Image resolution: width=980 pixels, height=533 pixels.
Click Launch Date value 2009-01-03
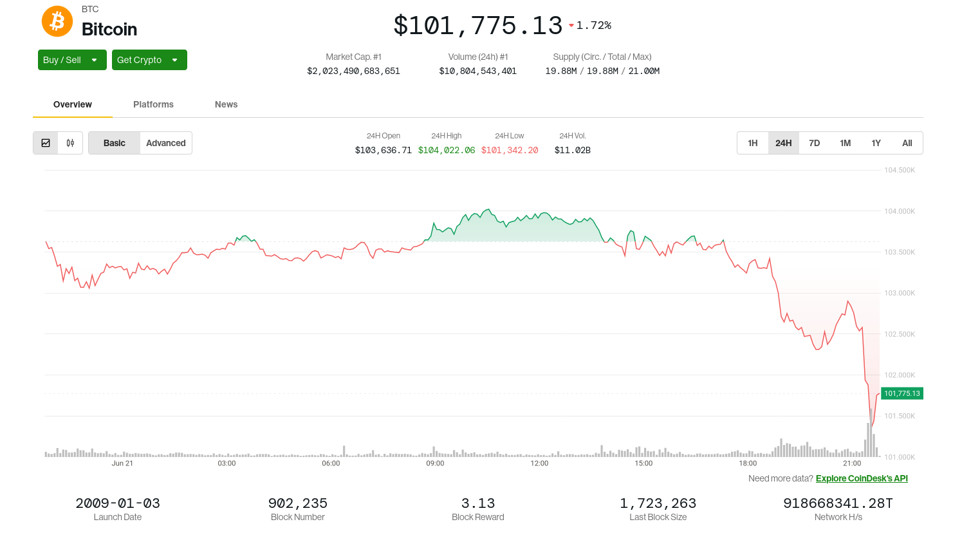tap(118, 503)
